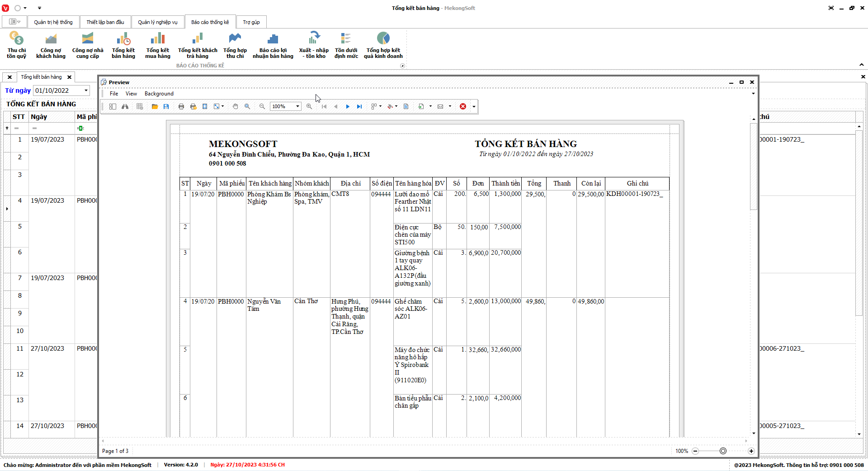Viewport: 868px width, 471px height.
Task: Open a saved report with folder icon
Action: [155, 106]
